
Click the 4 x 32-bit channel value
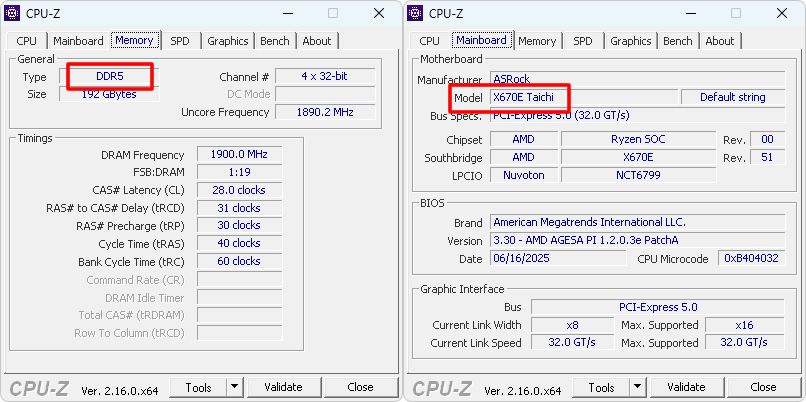[x=325, y=77]
